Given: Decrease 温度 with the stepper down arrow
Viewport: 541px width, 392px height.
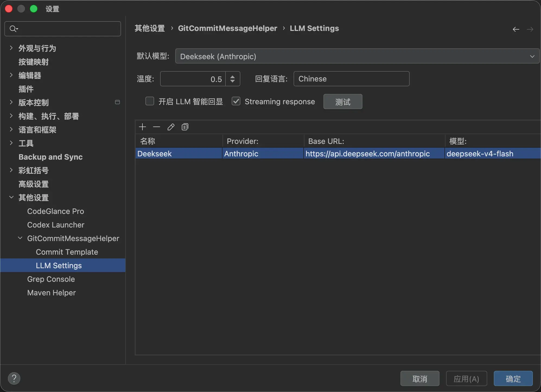Looking at the screenshot, I should point(233,81).
